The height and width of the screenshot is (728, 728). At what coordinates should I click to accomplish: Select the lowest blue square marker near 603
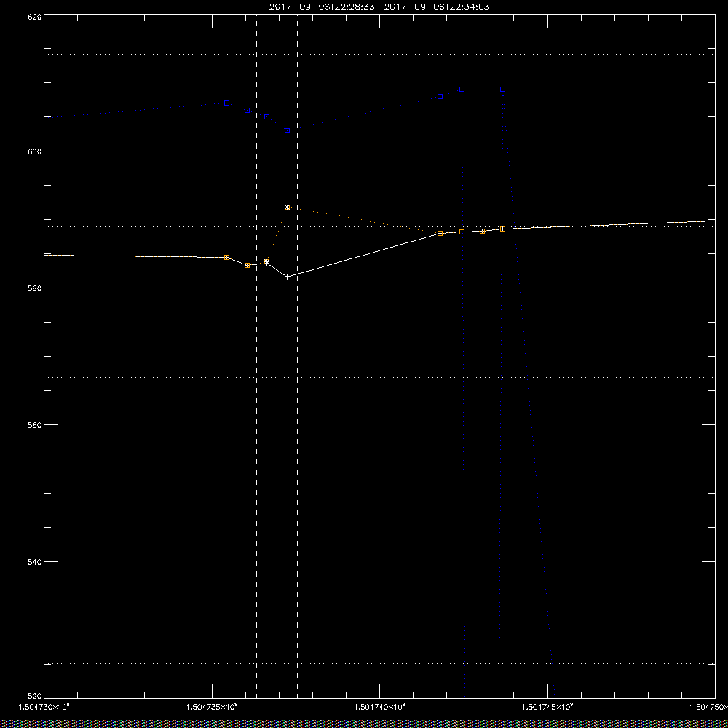click(287, 131)
